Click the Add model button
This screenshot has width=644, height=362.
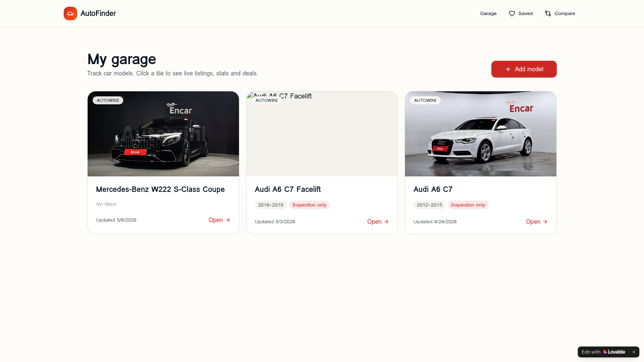click(x=524, y=69)
